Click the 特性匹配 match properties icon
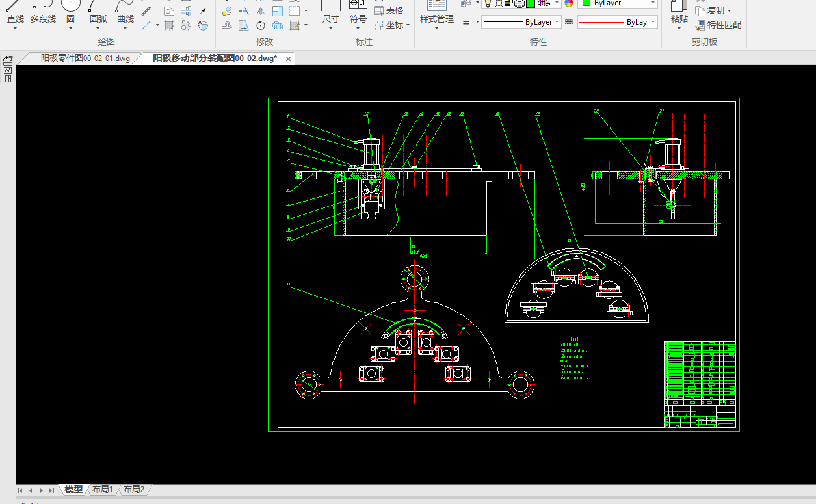The image size is (816, 504). (718, 25)
